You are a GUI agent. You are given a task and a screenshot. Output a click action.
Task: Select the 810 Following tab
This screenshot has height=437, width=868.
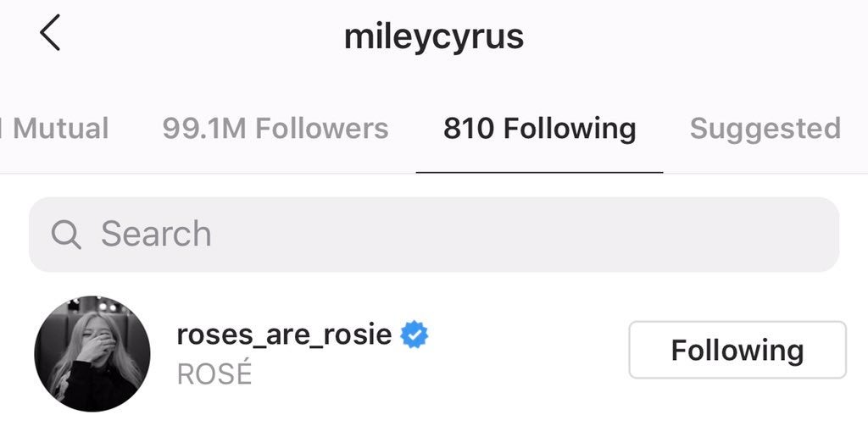click(539, 129)
